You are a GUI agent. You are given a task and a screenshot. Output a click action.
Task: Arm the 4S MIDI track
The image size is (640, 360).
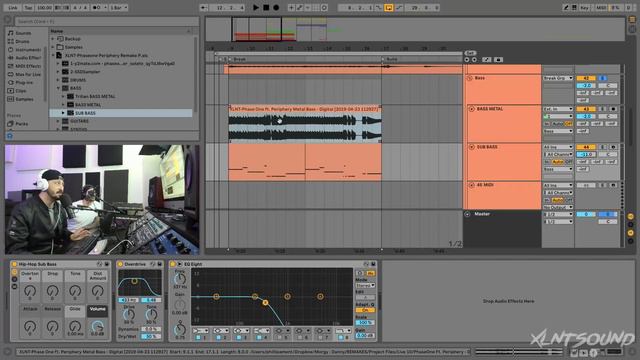613,185
